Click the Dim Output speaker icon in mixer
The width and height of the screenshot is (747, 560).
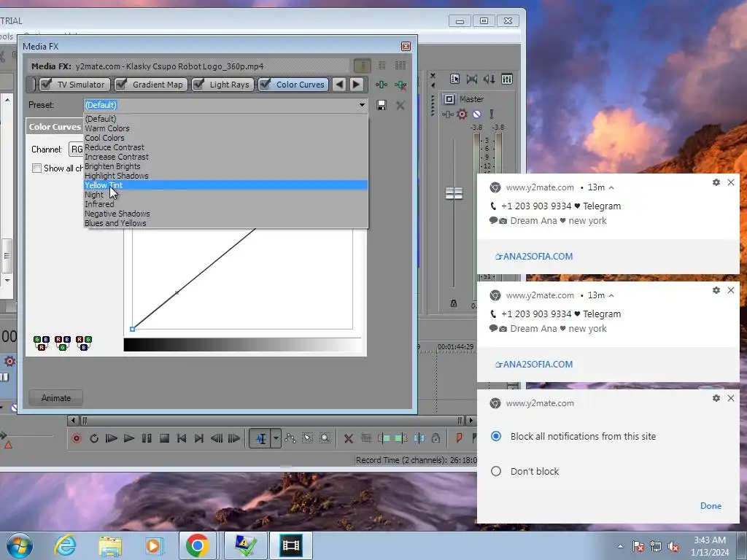click(x=489, y=79)
